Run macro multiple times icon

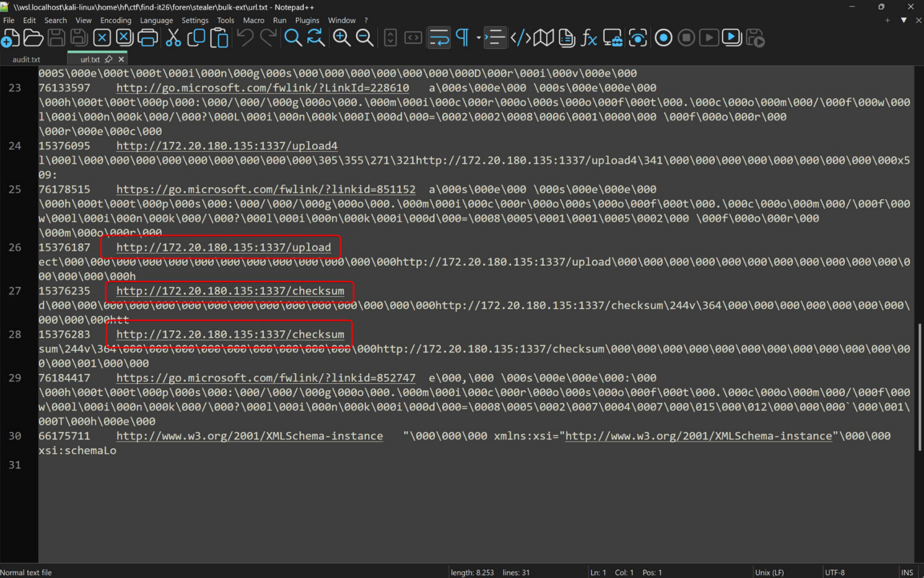click(732, 38)
